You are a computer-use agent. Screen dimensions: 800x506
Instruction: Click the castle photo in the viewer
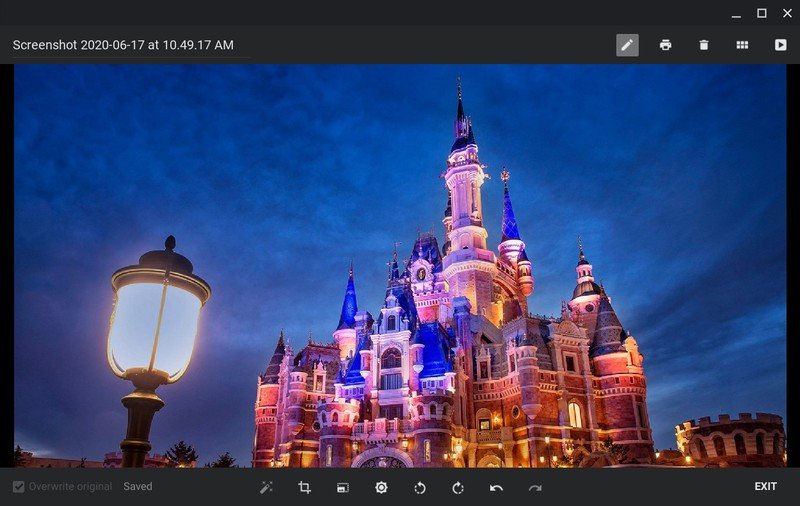click(400, 266)
